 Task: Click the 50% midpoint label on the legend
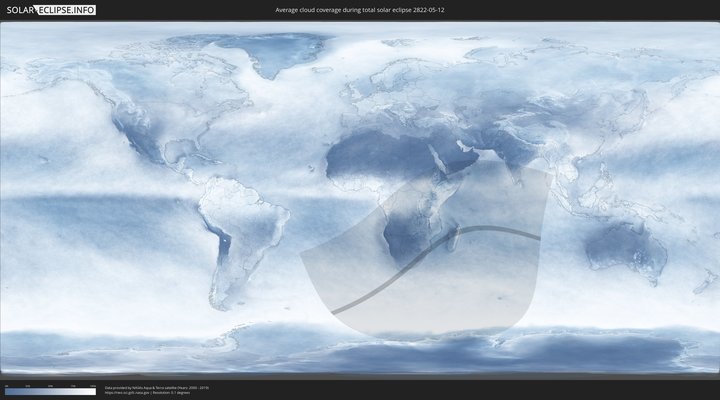click(50, 386)
